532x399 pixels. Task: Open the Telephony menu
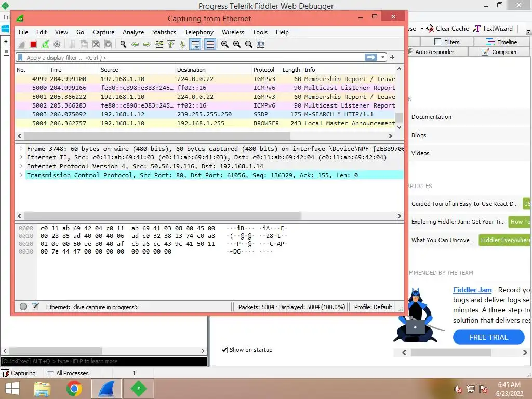pyautogui.click(x=199, y=32)
